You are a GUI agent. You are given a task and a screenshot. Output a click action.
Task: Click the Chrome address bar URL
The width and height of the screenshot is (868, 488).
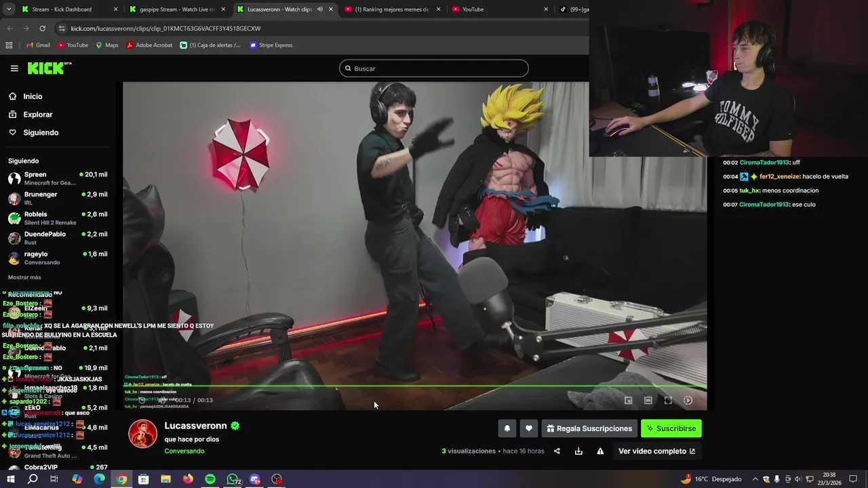pyautogui.click(x=165, y=28)
